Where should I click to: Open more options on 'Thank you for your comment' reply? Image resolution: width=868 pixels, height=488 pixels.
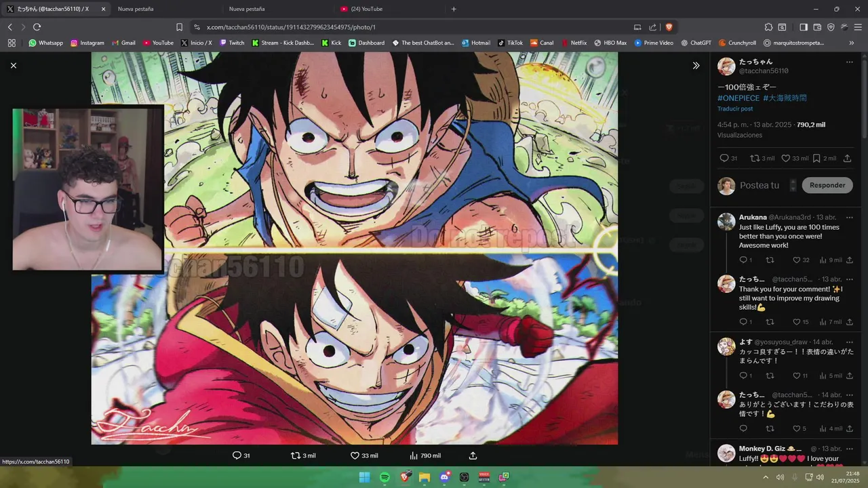click(849, 279)
